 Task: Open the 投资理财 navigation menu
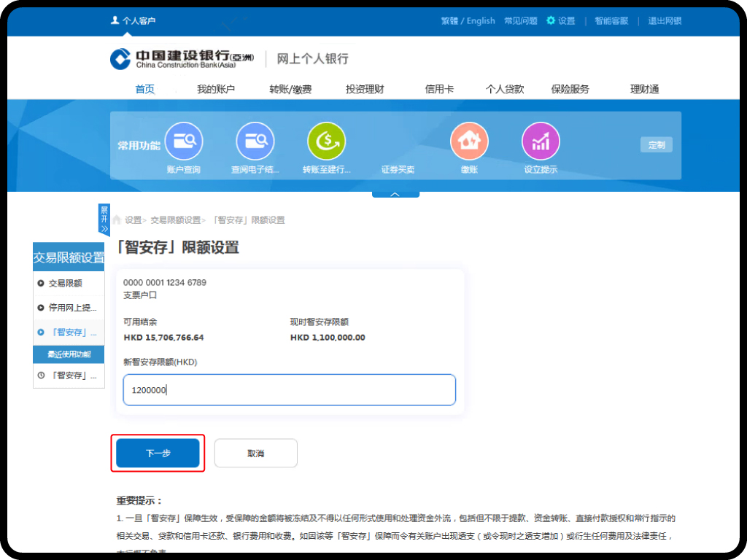[365, 89]
